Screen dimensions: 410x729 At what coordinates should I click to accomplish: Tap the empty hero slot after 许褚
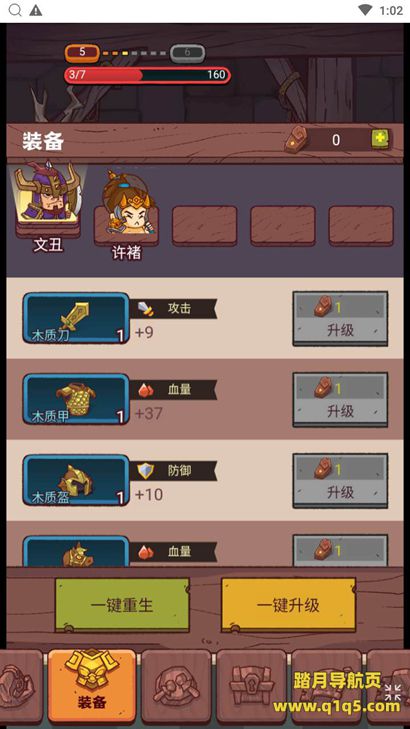[205, 225]
